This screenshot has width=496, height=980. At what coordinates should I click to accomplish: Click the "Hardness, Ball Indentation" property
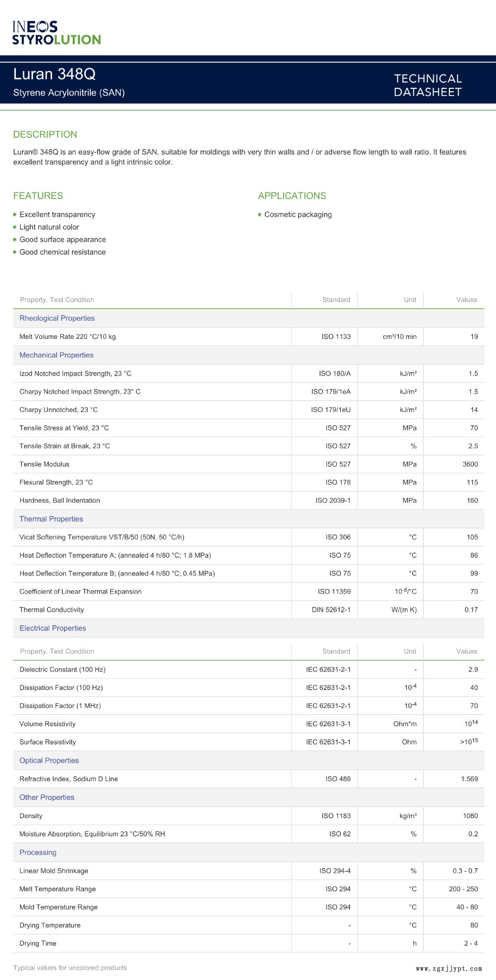pos(60,500)
